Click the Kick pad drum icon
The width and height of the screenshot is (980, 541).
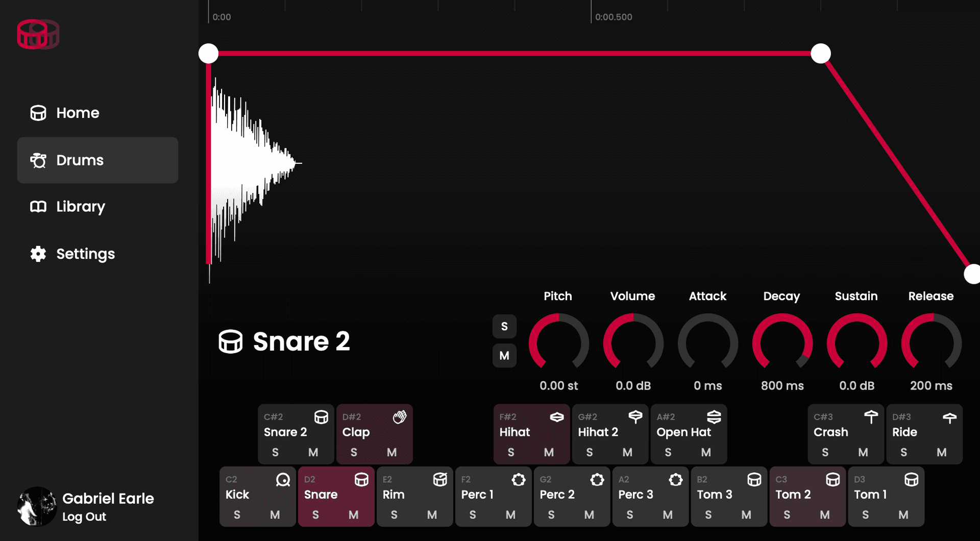click(x=283, y=480)
